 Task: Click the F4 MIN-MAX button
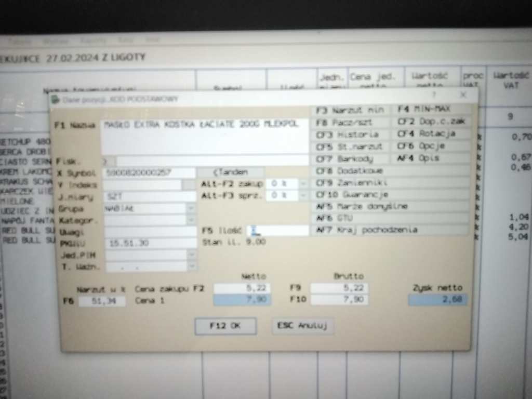coord(431,110)
